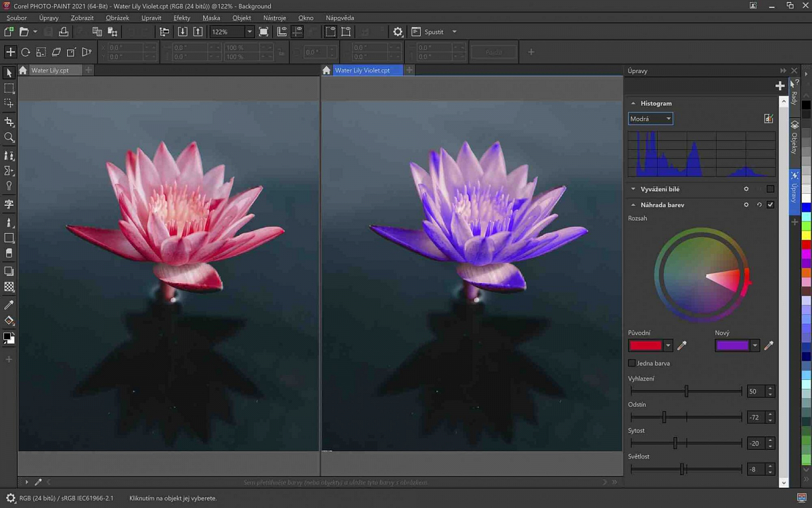The image size is (812, 508).
Task: Open the Efekty menu
Action: [x=181, y=18]
